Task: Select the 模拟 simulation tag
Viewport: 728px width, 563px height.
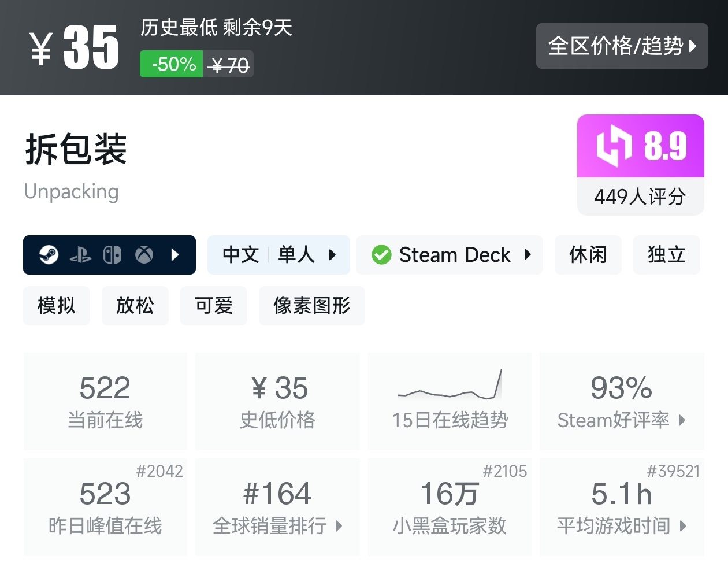Action: point(56,306)
